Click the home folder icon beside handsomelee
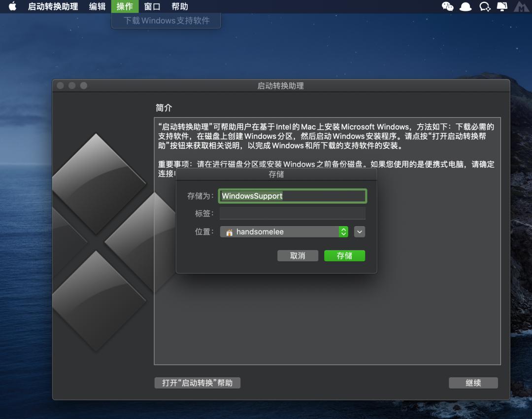Image resolution: width=532 pixels, height=419 pixels. tap(230, 232)
